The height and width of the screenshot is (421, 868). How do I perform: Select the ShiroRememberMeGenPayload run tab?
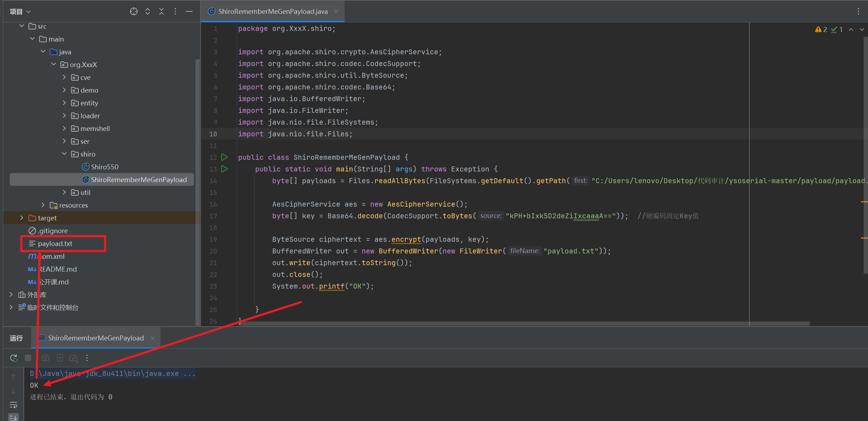(96, 338)
